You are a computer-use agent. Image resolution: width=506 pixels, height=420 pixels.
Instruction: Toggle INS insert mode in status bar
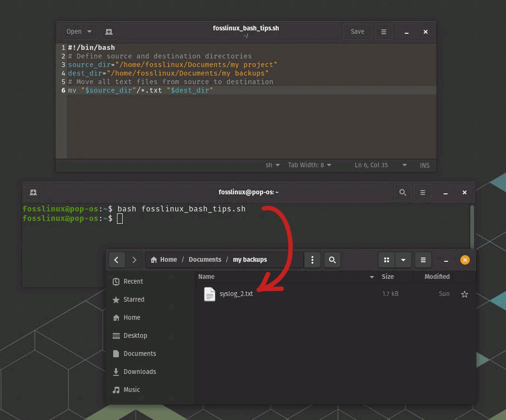(424, 165)
